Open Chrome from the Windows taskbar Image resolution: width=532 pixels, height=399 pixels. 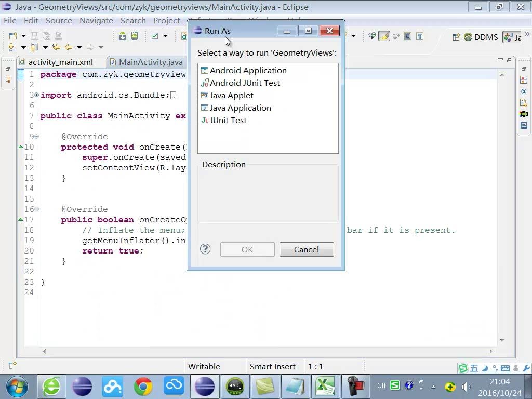coord(143,387)
